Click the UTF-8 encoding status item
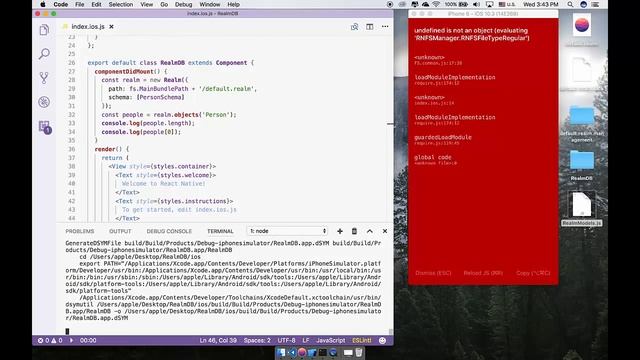The height and width of the screenshot is (360, 640). coord(287,340)
